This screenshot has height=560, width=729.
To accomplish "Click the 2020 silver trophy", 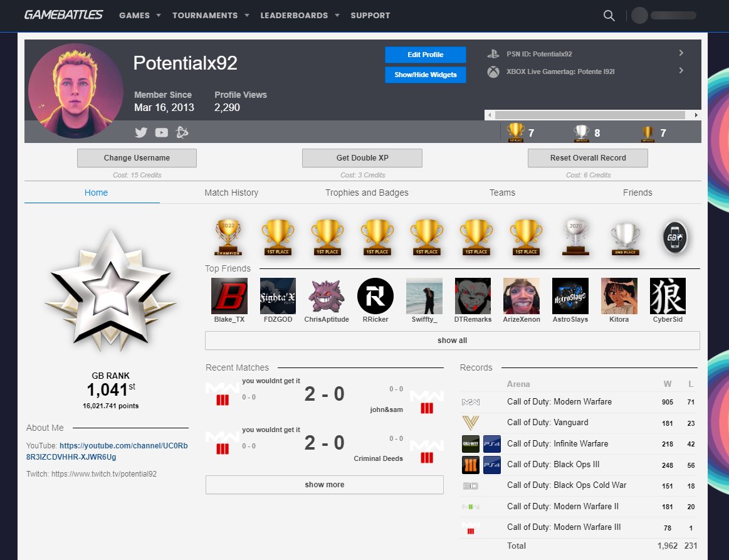I will [x=575, y=237].
